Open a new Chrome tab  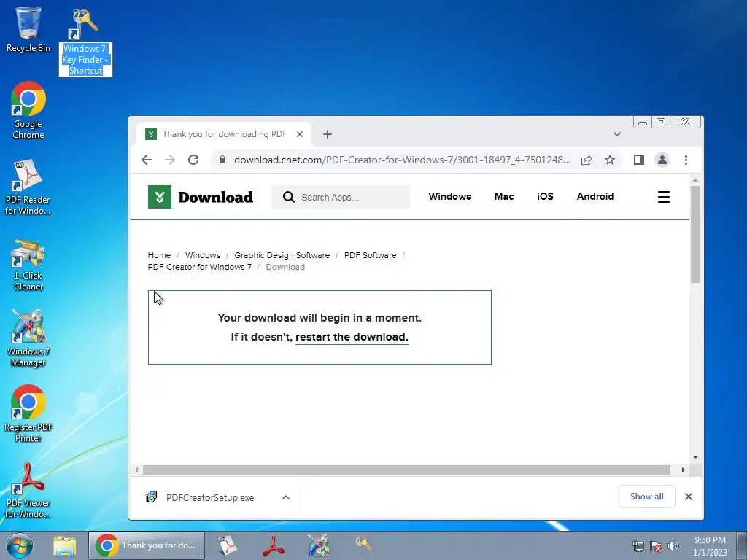328,134
